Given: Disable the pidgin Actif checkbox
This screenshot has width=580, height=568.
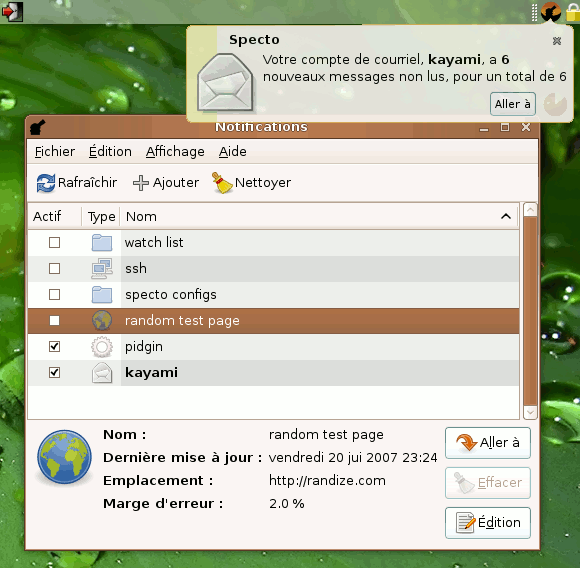Looking at the screenshot, I should coord(54,347).
